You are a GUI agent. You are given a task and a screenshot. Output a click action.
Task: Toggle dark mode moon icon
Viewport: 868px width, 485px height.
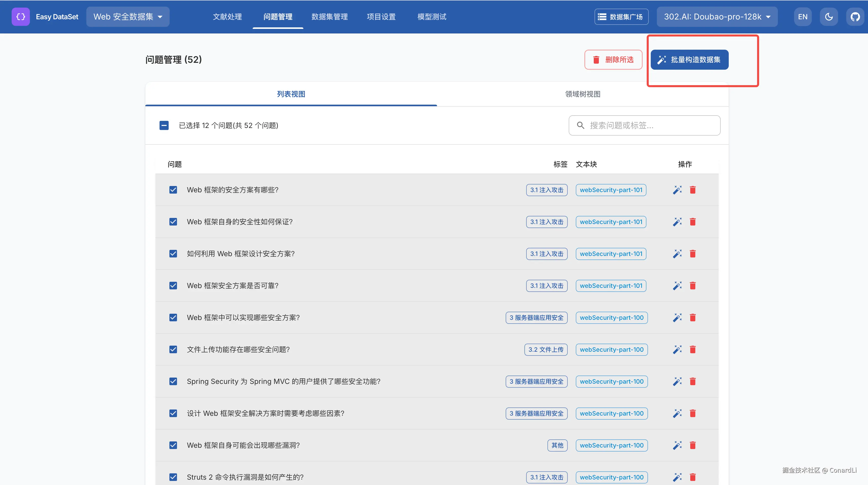coord(828,16)
